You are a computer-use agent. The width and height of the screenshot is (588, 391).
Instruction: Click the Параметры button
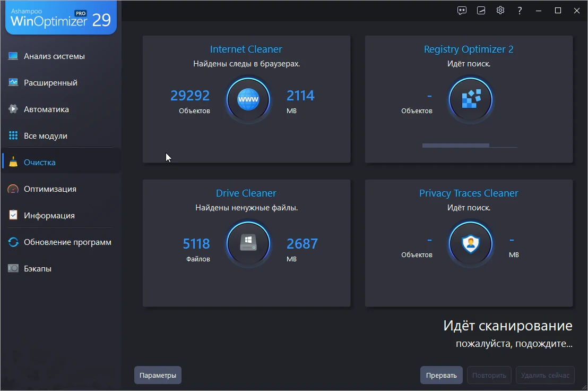[158, 375]
